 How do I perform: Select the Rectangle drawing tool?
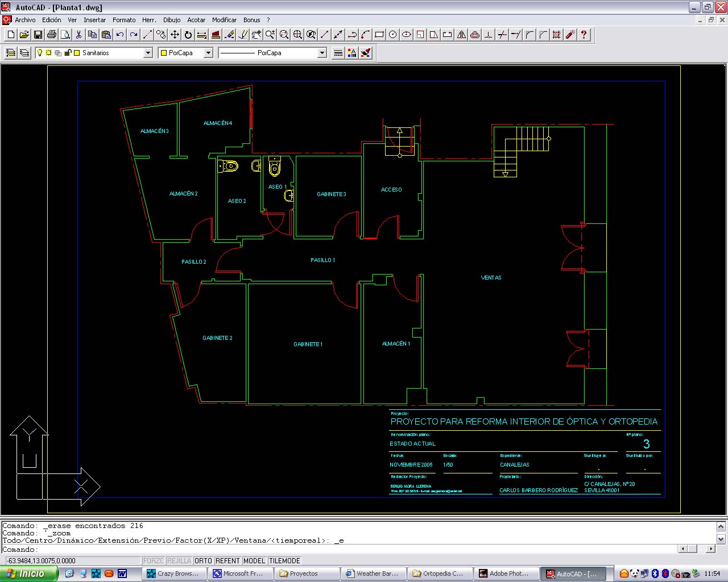pyautogui.click(x=379, y=35)
